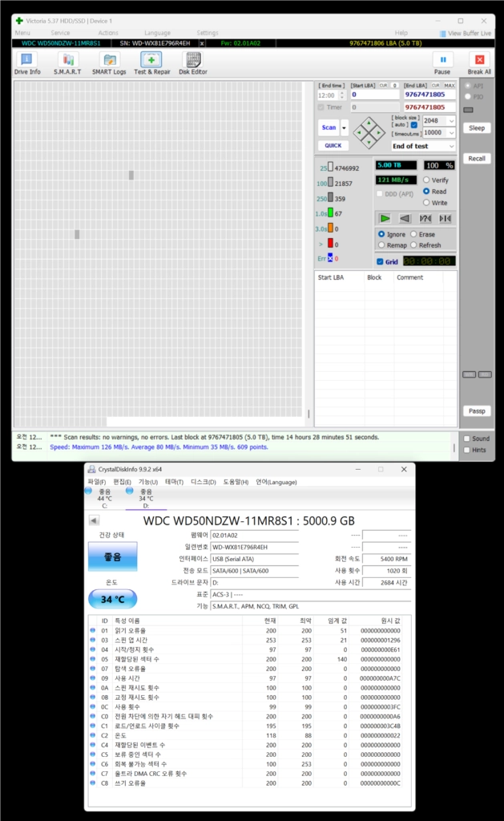Open the Disk Editor tool
The height and width of the screenshot is (821, 504).
193,63
